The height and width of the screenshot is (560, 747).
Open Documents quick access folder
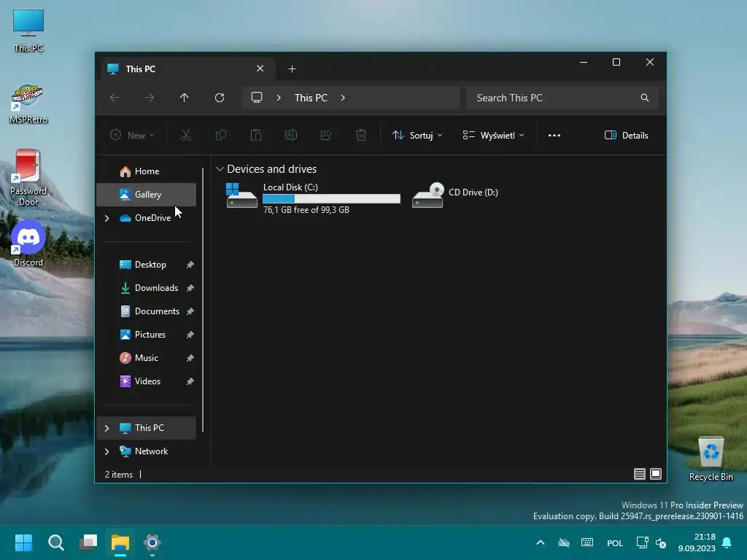pyautogui.click(x=146, y=311)
